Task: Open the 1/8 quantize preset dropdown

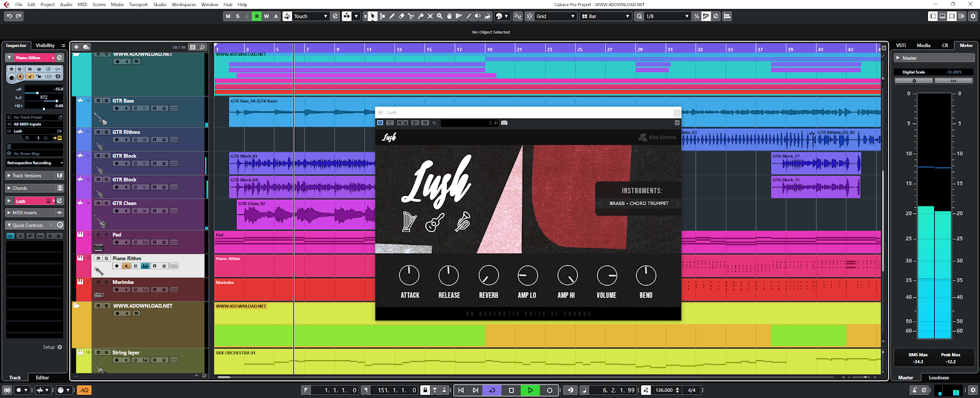Action: [x=667, y=17]
